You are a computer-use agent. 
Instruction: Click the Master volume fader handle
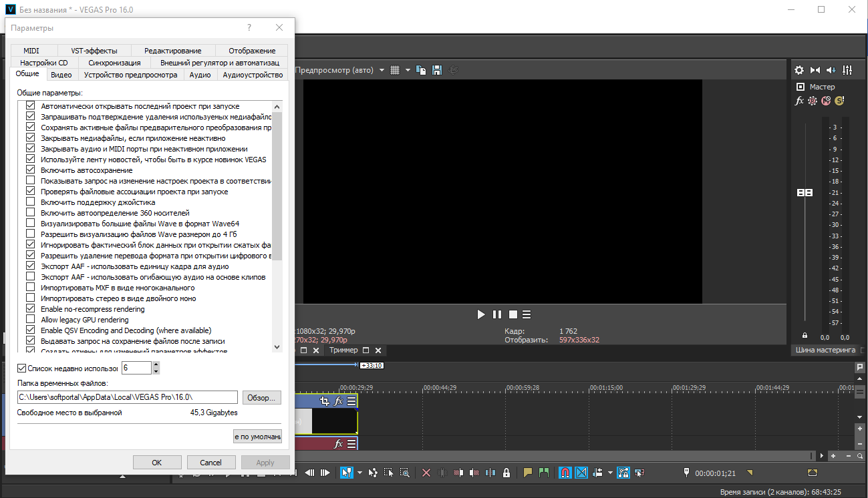(x=805, y=192)
